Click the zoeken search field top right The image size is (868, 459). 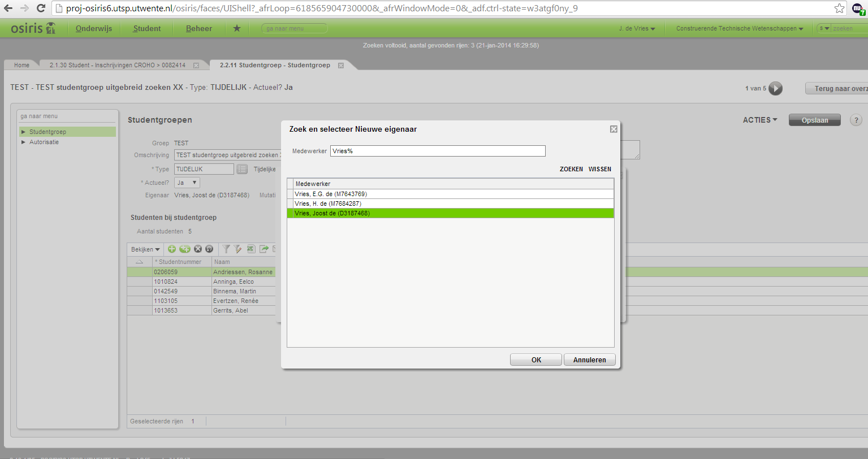click(848, 28)
